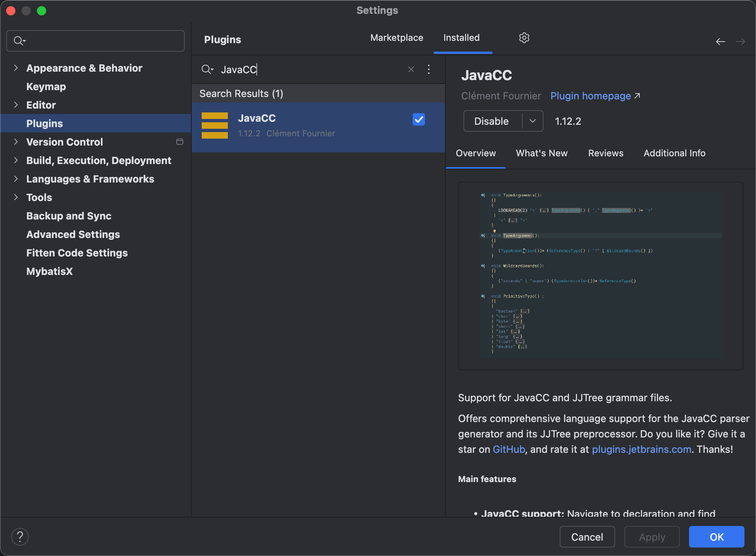Clear the JavaCC plugin search text

coord(411,69)
